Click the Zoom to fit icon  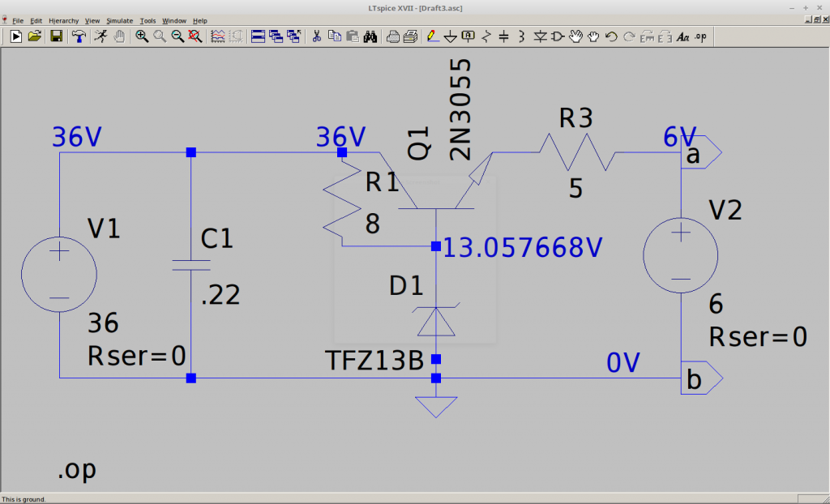coord(195,36)
